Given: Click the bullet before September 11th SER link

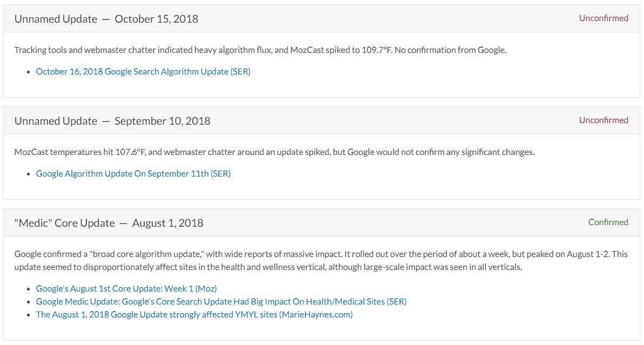Looking at the screenshot, I should (28, 174).
